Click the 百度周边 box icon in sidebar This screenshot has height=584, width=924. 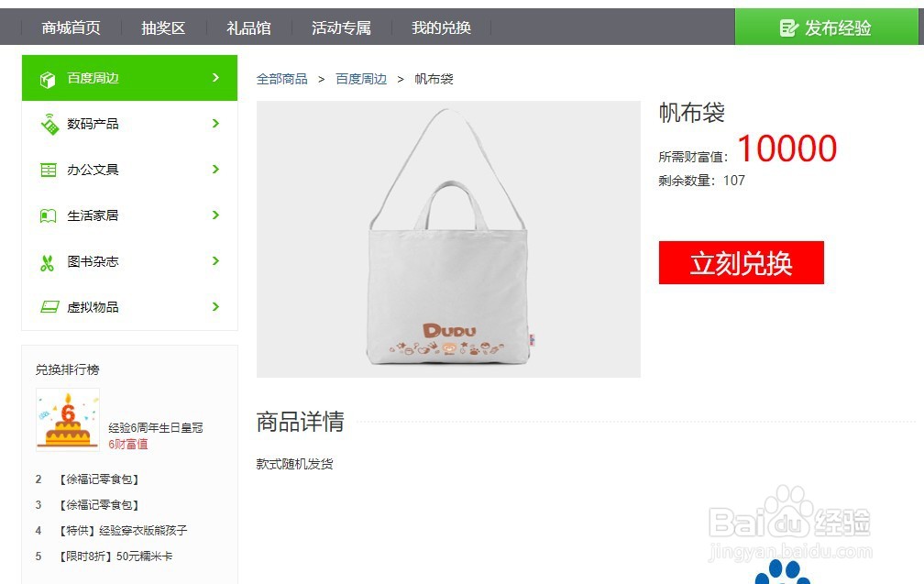[x=48, y=79]
